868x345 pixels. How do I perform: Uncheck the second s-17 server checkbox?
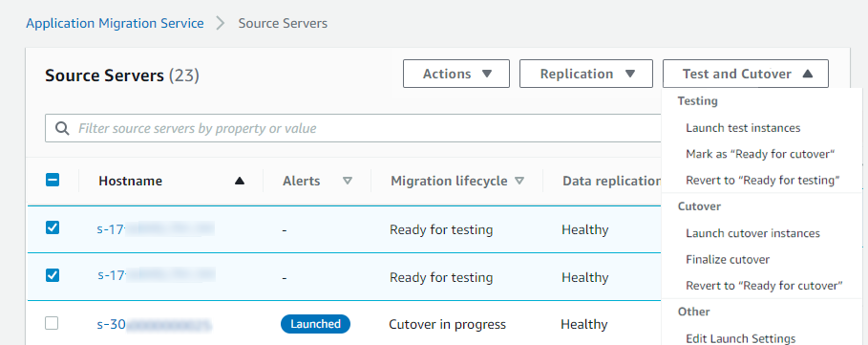click(x=53, y=275)
